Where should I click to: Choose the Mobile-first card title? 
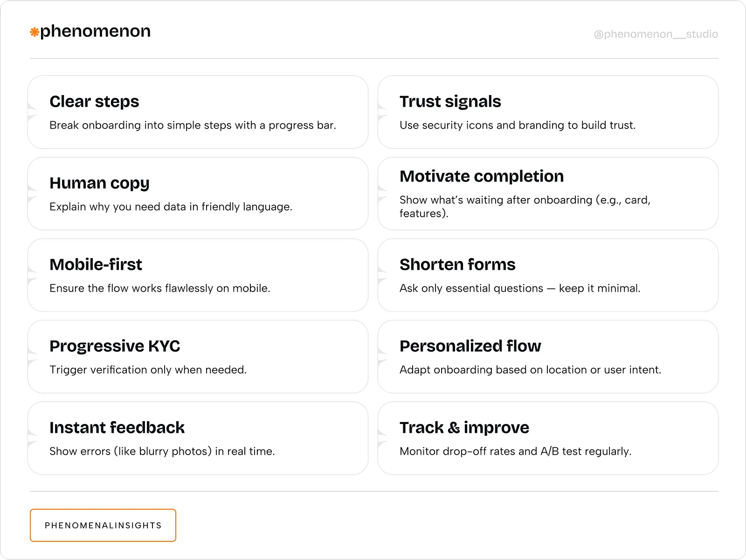pos(96,265)
